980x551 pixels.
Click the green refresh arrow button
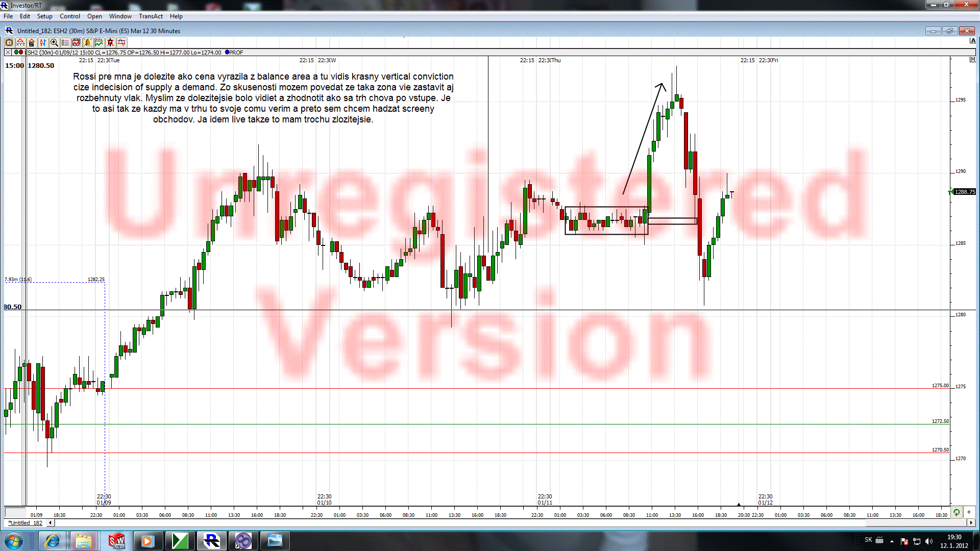(957, 512)
